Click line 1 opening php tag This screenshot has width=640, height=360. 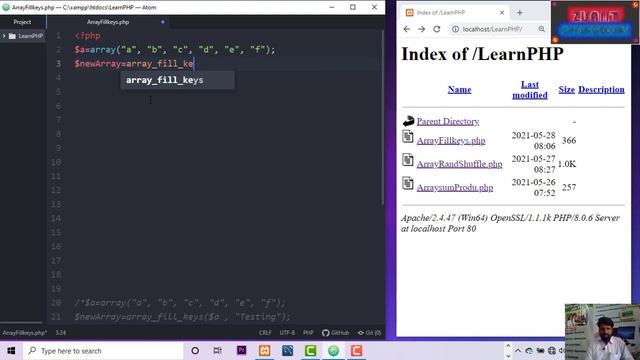(87, 36)
